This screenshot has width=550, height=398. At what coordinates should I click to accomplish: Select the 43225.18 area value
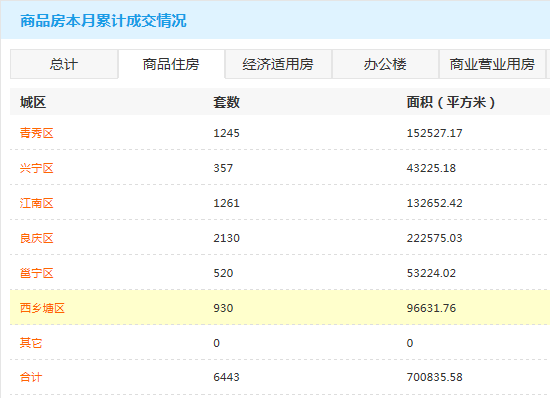431,168
